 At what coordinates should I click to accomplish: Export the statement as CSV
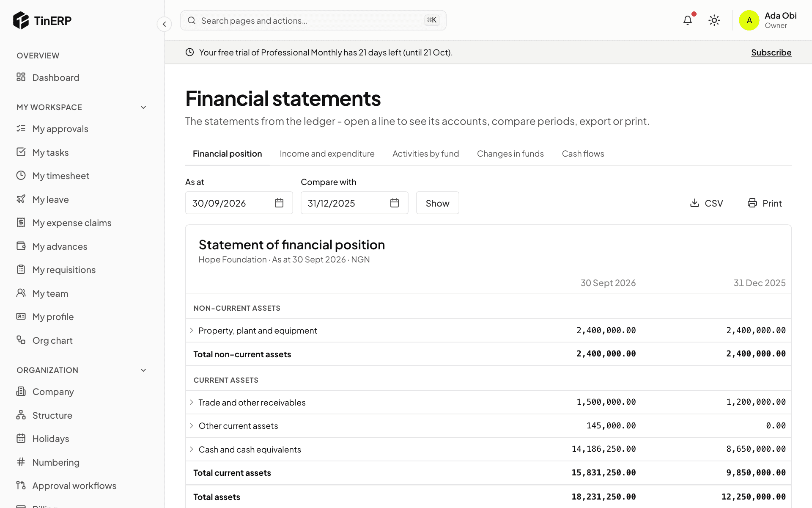[x=706, y=203]
